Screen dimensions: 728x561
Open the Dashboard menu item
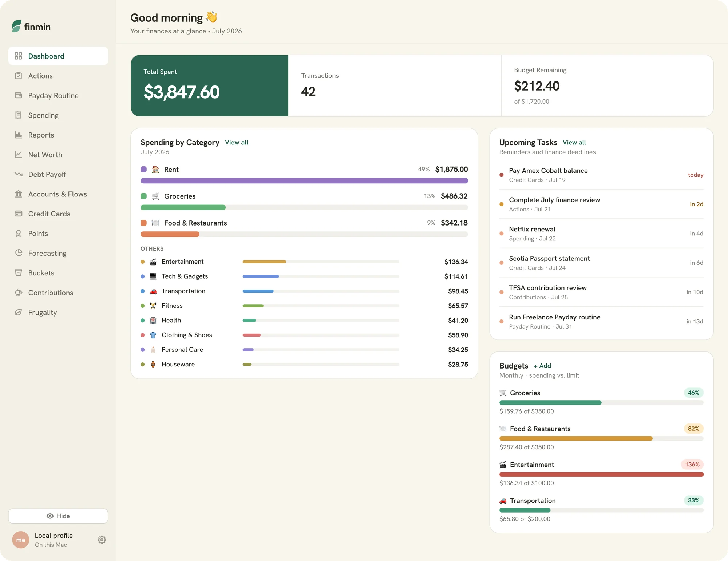click(x=58, y=56)
